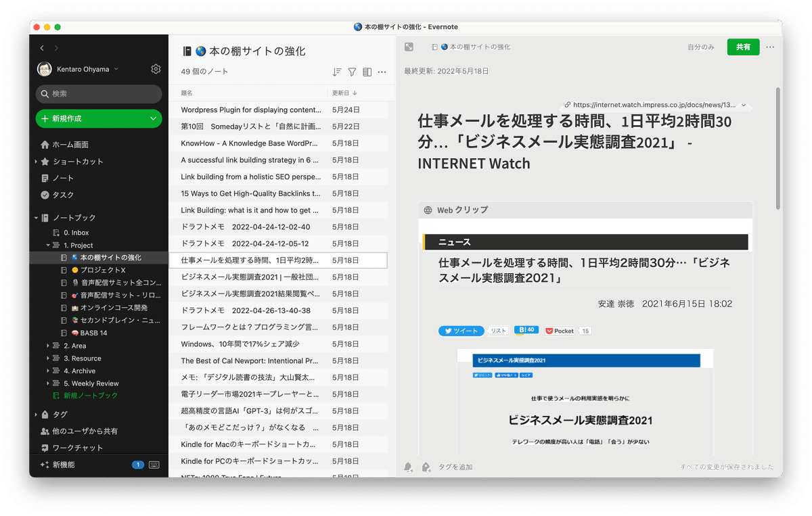Screen dimensions: 812x516
Task: Collapse the 1. Project stack
Action: pyautogui.click(x=48, y=245)
